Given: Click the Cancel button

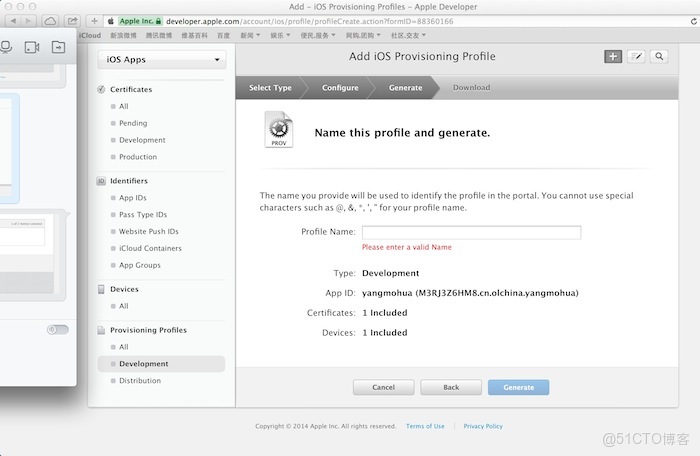Looking at the screenshot, I should click(383, 387).
